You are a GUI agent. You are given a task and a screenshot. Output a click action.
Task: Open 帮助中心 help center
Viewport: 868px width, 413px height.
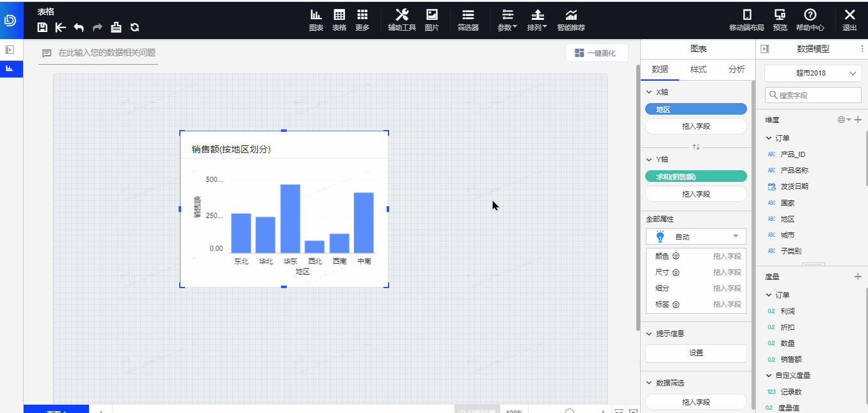[x=810, y=20]
